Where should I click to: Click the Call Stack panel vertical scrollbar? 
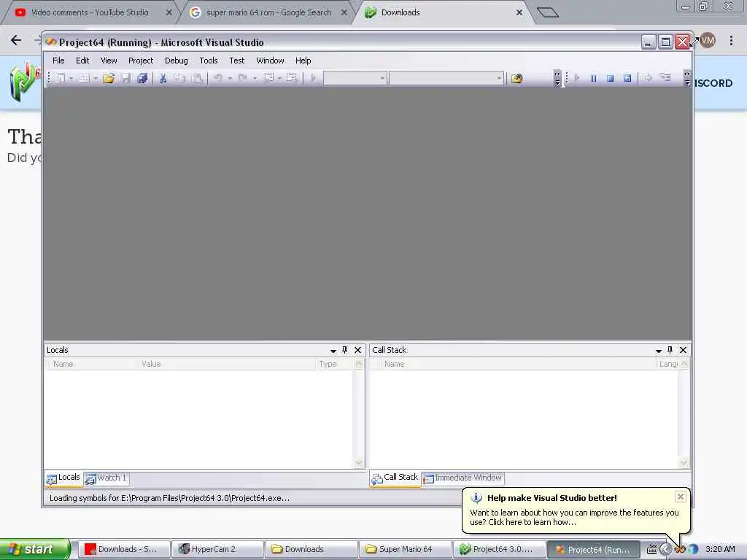coord(684,413)
